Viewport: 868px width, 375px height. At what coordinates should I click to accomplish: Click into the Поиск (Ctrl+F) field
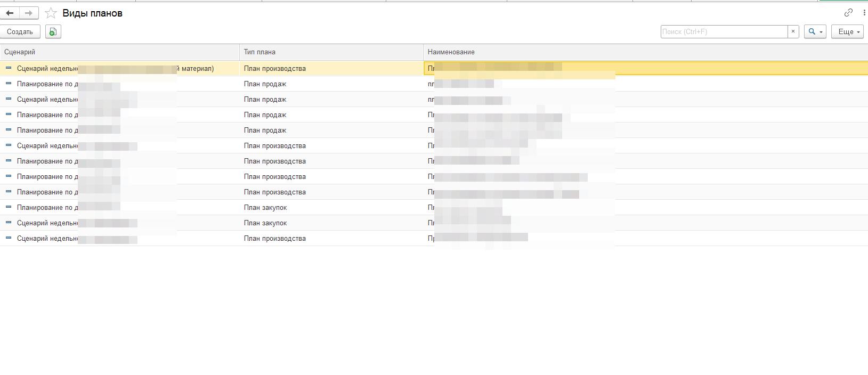[x=724, y=32]
